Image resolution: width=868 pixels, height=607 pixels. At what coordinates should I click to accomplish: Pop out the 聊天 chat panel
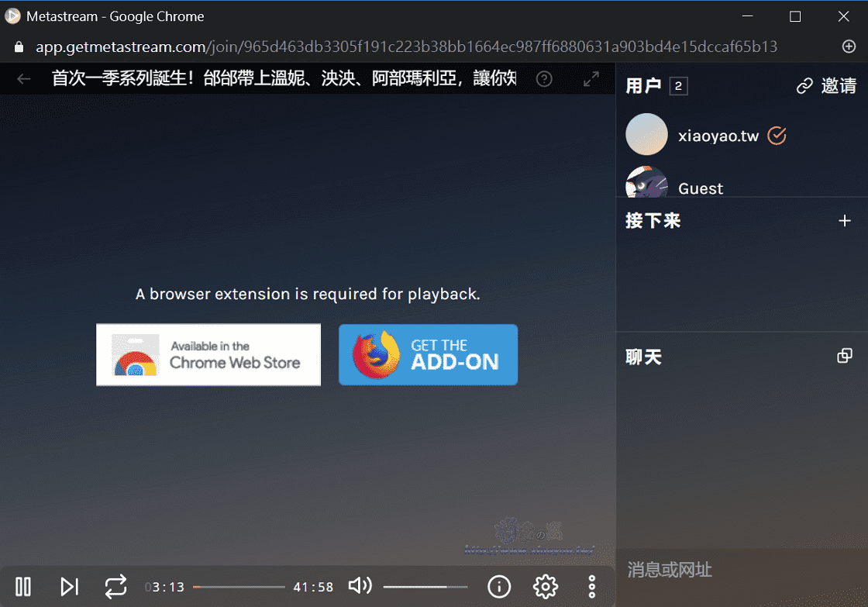844,355
